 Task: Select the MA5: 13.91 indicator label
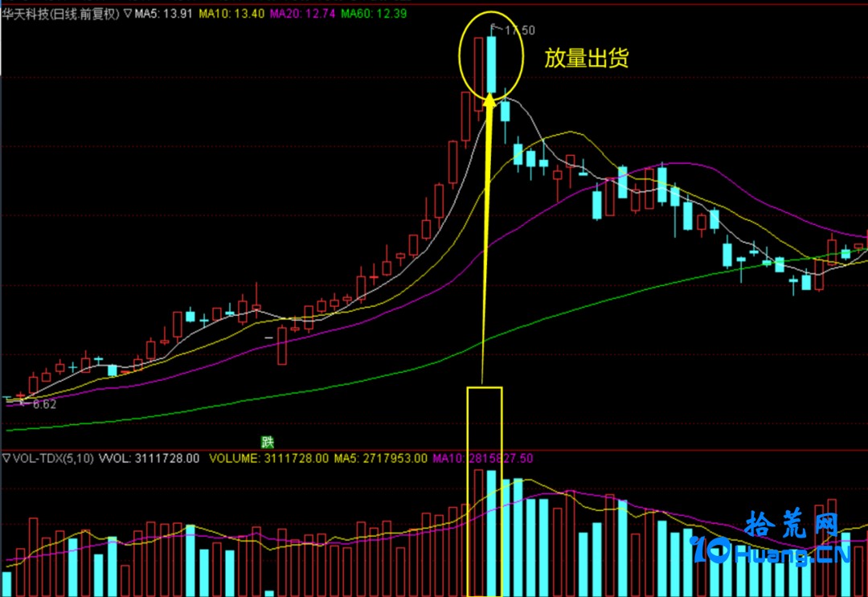(x=163, y=14)
